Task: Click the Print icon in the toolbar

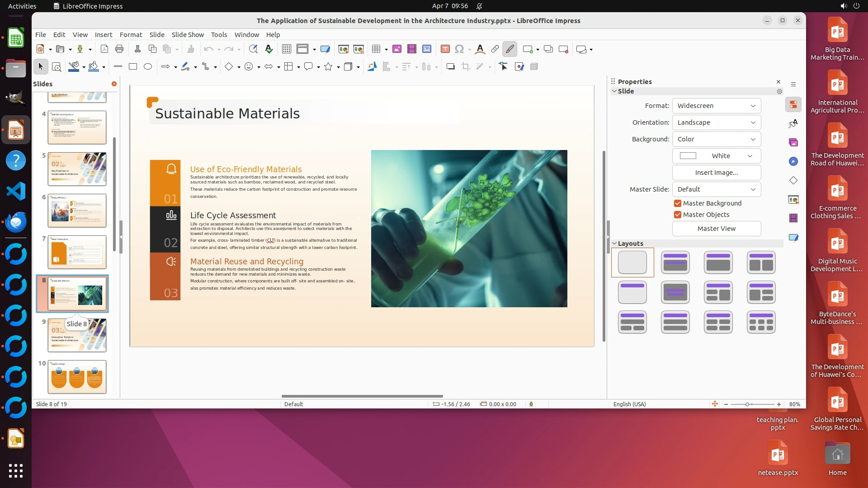Action: point(119,49)
